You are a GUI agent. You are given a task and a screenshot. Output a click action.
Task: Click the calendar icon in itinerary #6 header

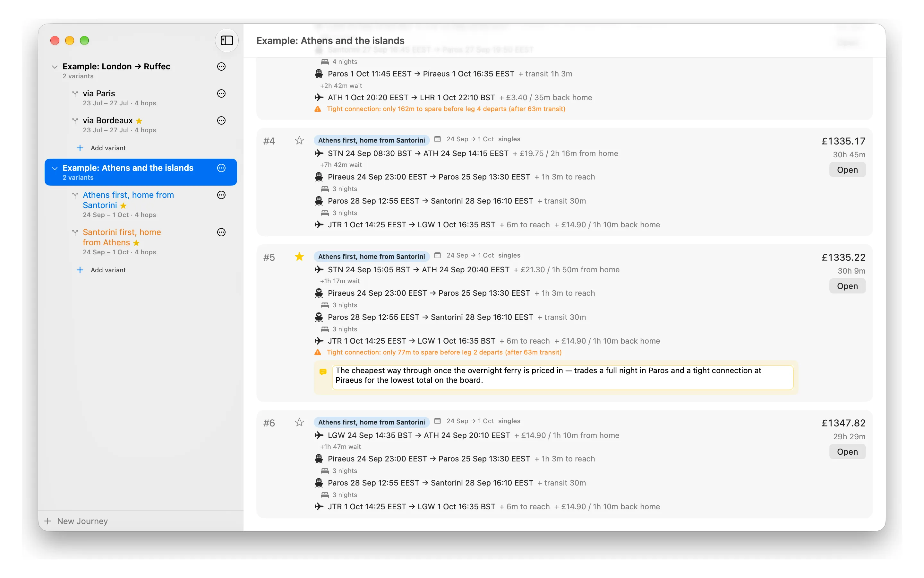pos(438,421)
